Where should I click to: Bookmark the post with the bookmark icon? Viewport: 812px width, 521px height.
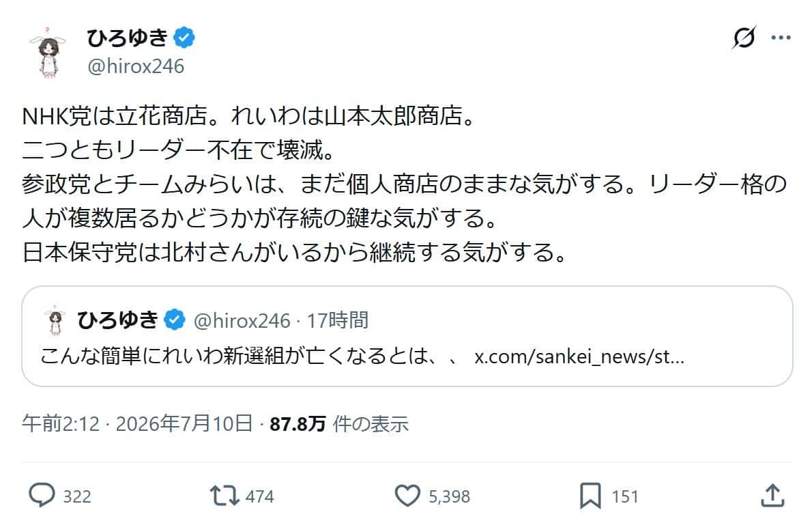tap(590, 496)
